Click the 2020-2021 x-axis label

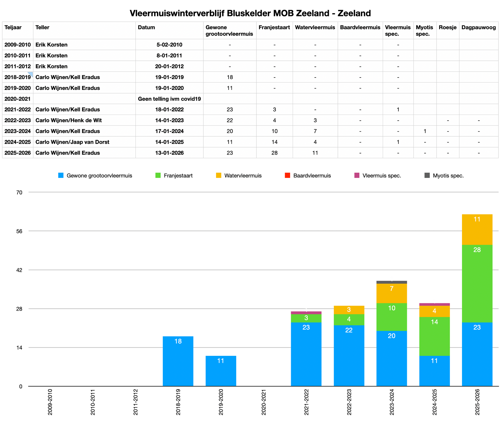coord(264,402)
